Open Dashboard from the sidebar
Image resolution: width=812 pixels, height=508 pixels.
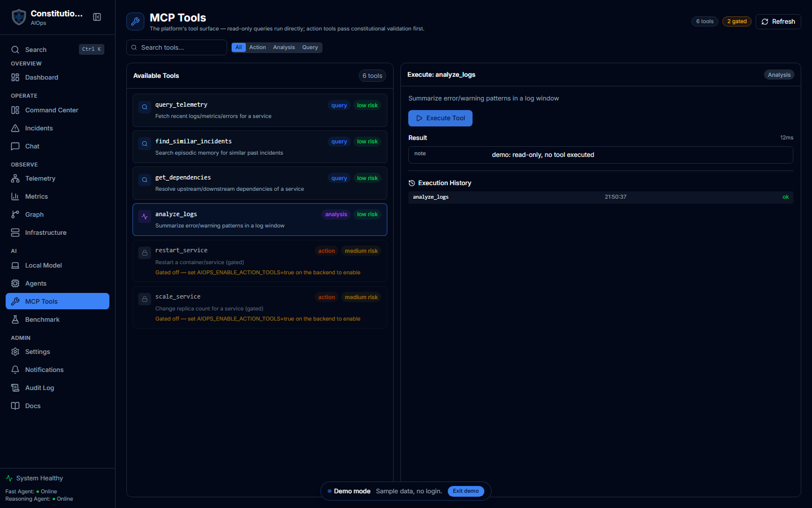[x=58, y=77]
